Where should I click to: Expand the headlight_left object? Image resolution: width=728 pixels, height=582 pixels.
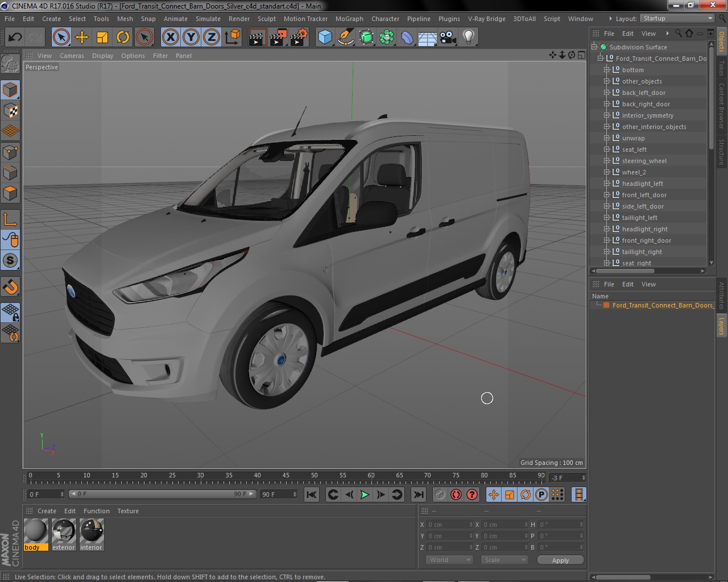607,184
